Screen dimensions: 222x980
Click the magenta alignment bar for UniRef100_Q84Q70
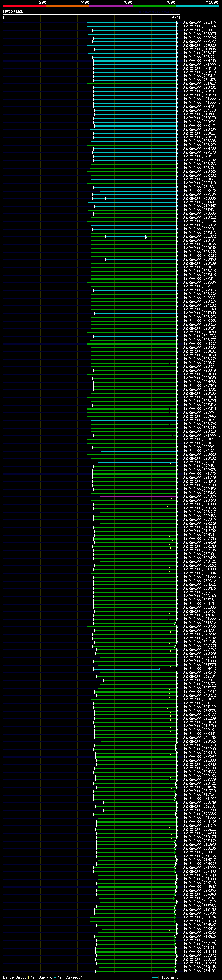[x=138, y=497]
